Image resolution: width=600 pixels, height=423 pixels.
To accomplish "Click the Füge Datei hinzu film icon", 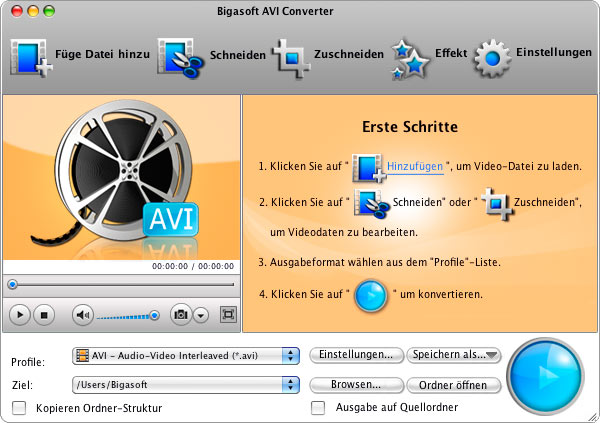I will 31,58.
